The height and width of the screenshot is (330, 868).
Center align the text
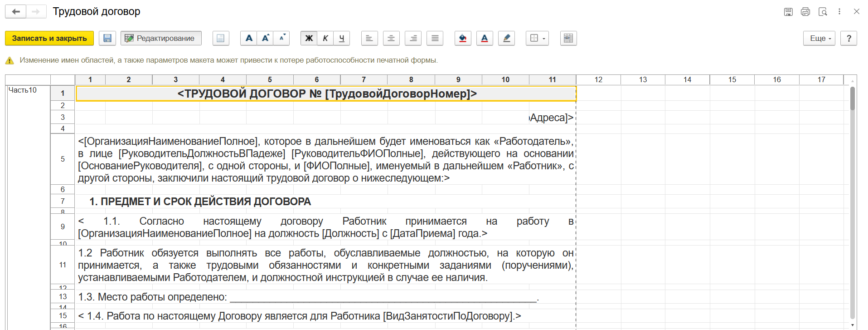click(x=391, y=38)
